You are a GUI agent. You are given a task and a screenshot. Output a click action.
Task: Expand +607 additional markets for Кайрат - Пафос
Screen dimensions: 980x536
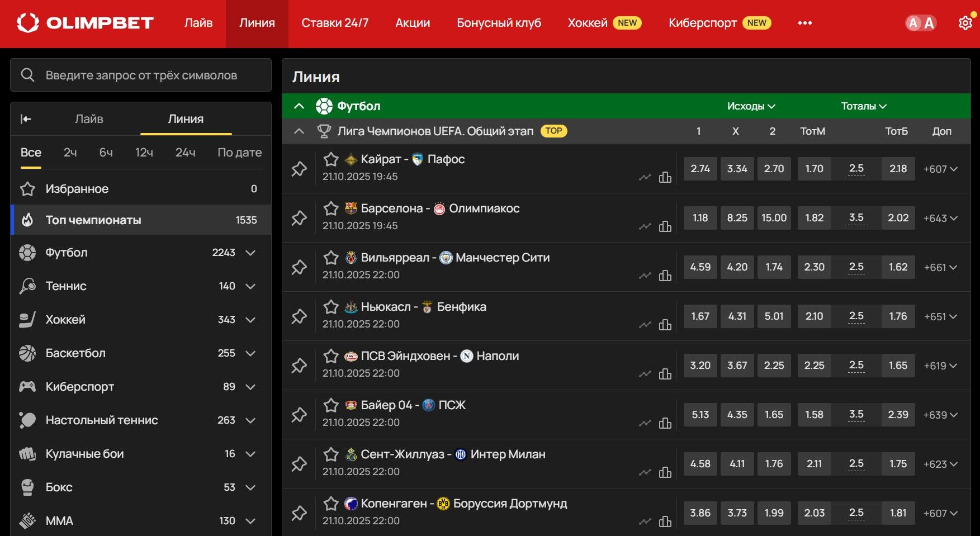(940, 169)
